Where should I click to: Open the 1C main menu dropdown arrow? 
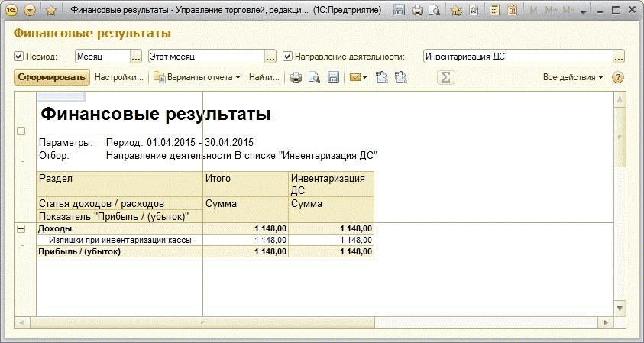[30, 11]
